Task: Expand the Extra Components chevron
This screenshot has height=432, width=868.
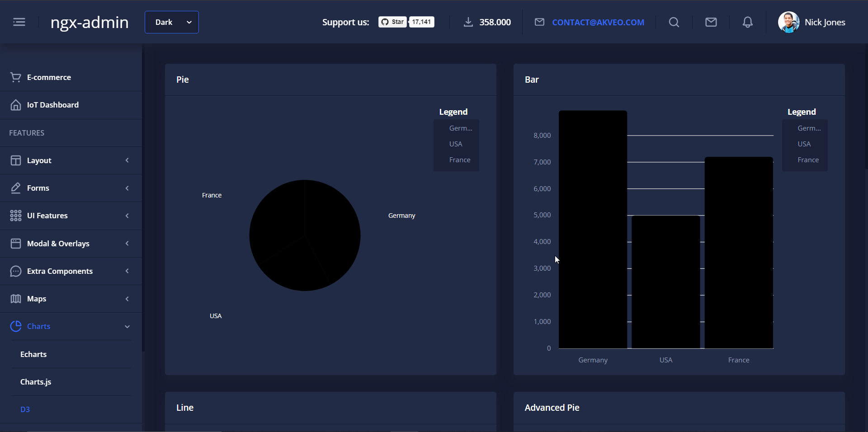Action: coord(127,271)
